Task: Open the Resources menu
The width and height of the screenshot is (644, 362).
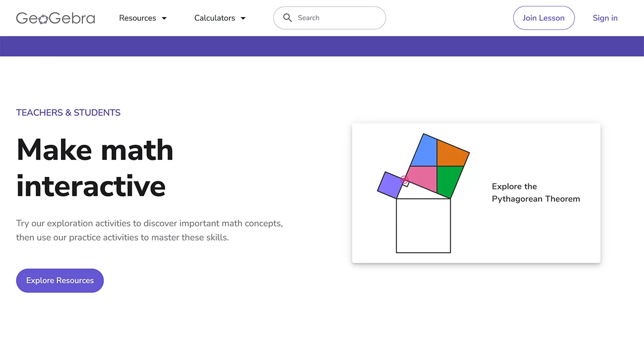Action: (x=137, y=18)
